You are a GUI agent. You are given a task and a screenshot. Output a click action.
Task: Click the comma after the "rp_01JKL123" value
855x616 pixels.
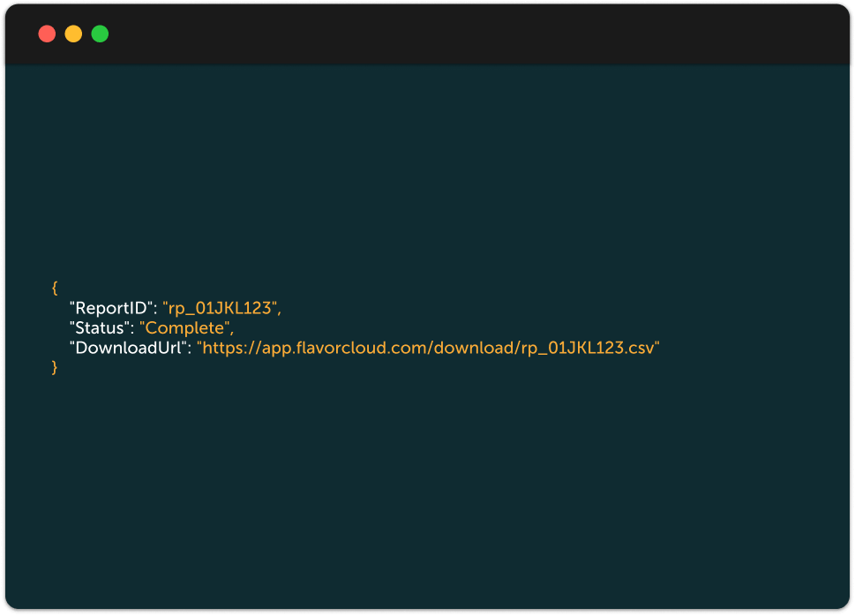[280, 312]
